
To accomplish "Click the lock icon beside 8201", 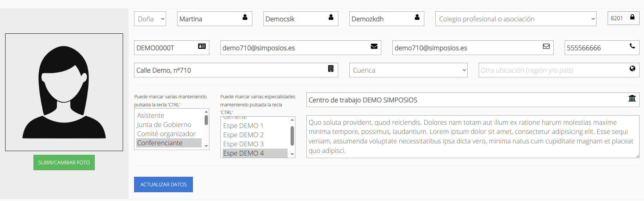I will (632, 17).
